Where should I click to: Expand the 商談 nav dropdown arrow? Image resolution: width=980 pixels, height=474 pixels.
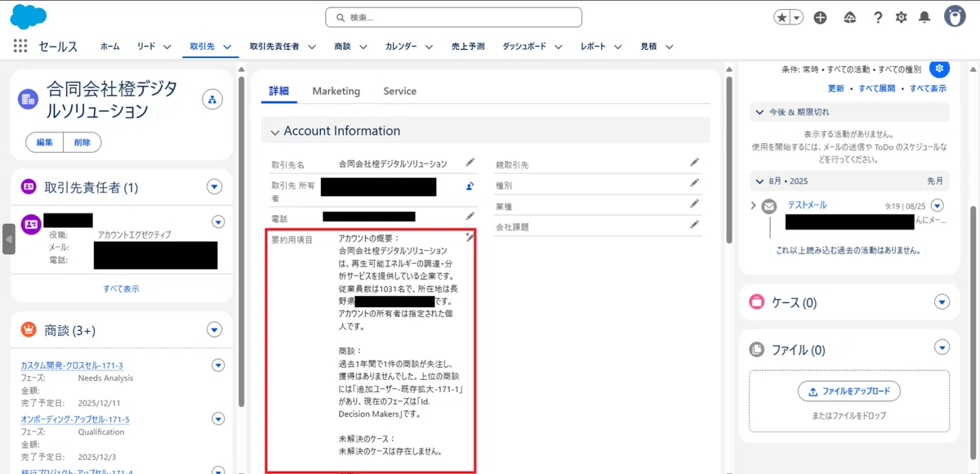(x=363, y=47)
